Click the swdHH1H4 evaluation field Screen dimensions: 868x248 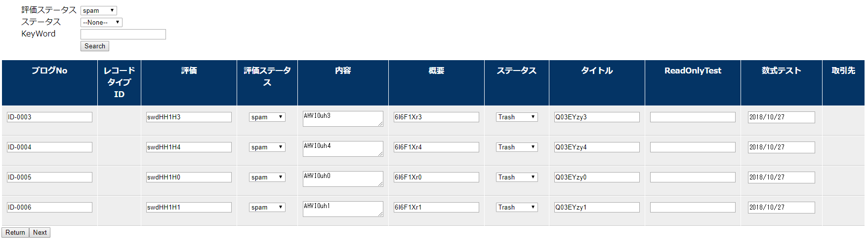[x=189, y=147]
